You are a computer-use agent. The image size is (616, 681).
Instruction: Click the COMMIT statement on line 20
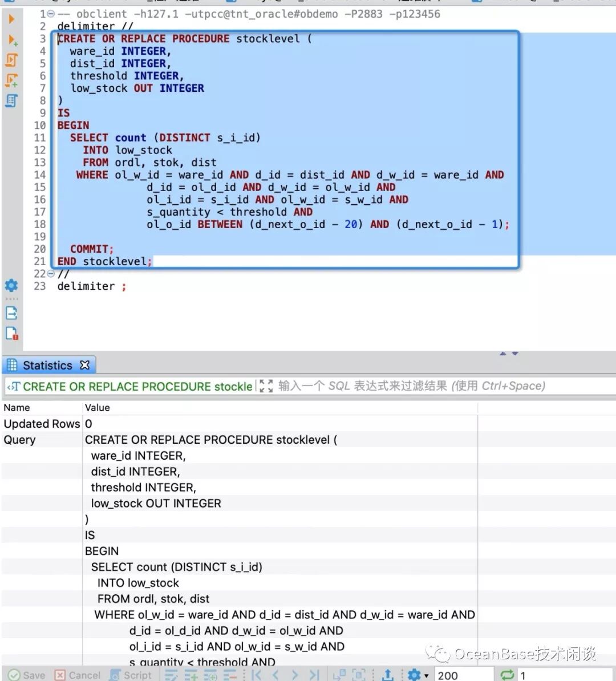click(x=92, y=249)
